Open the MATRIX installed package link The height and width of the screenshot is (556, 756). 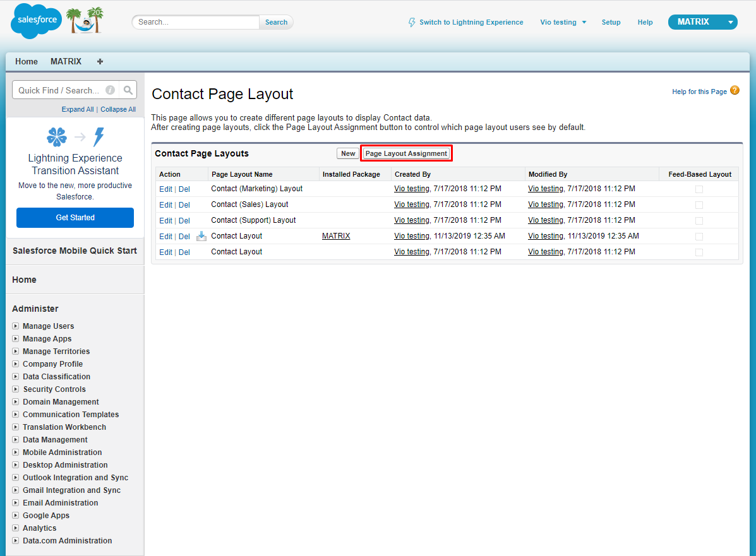tap(336, 236)
